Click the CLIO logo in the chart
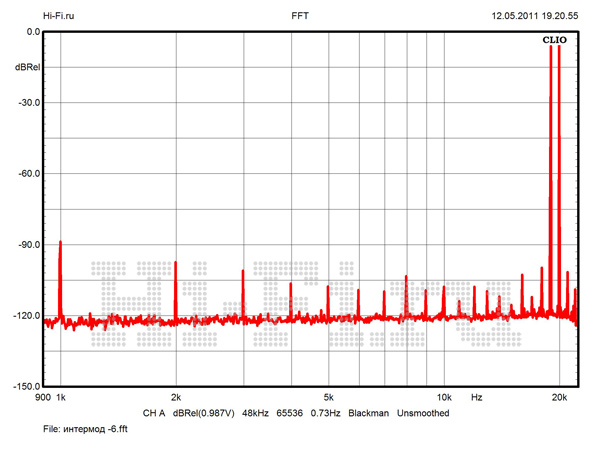This screenshot has height=450, width=600. coord(554,41)
